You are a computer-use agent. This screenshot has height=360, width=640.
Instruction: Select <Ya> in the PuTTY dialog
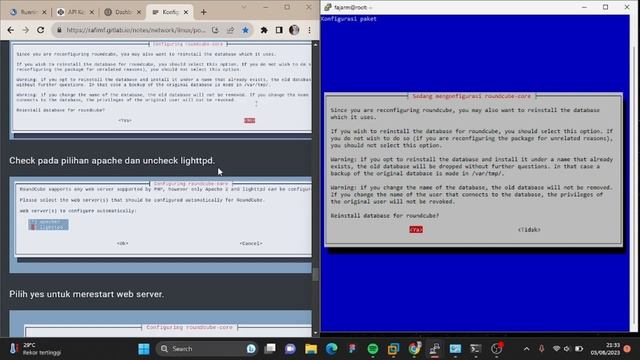[x=416, y=229]
